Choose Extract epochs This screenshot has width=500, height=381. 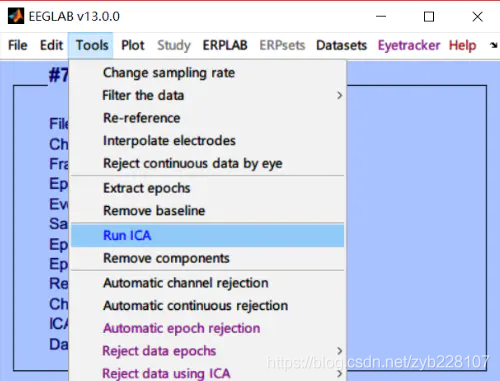click(207, 188)
